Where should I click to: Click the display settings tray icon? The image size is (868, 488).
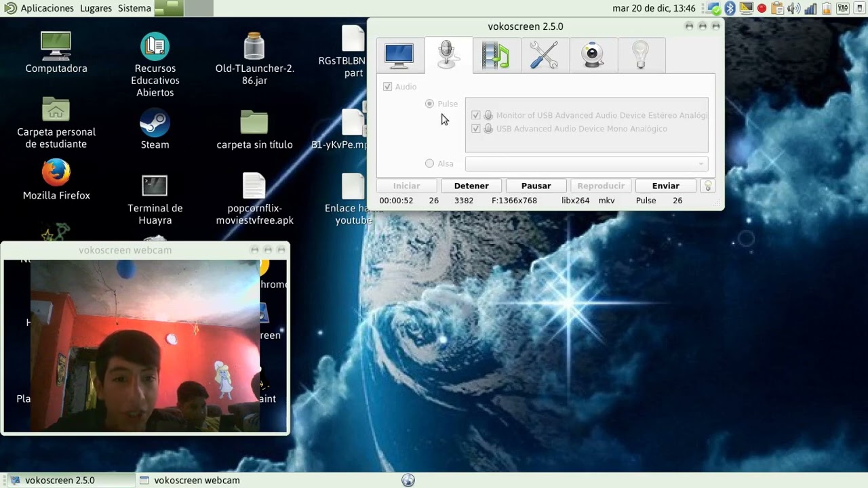(x=747, y=8)
